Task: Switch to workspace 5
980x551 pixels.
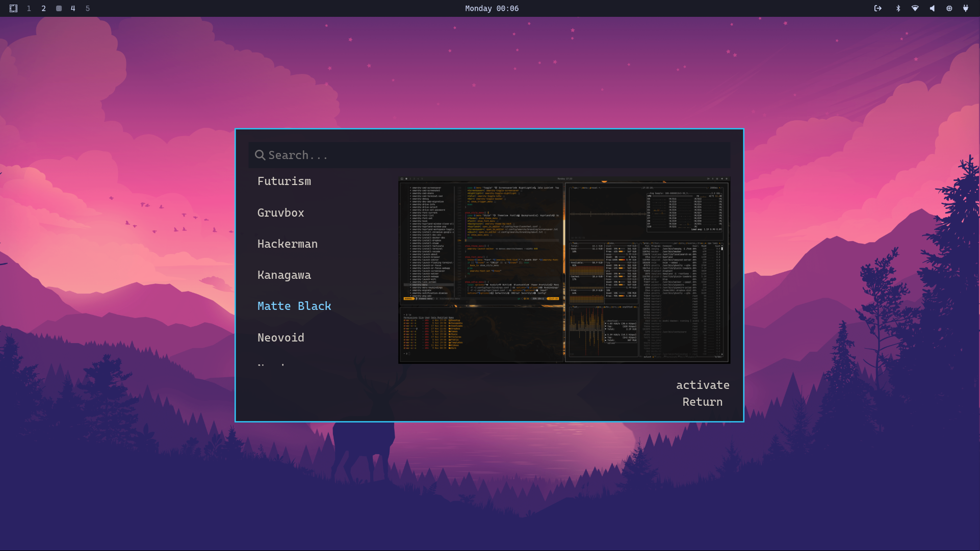Action: (x=88, y=8)
